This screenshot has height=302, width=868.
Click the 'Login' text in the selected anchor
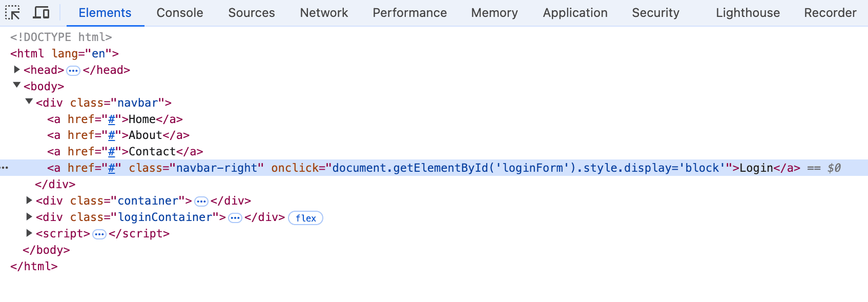tap(756, 168)
